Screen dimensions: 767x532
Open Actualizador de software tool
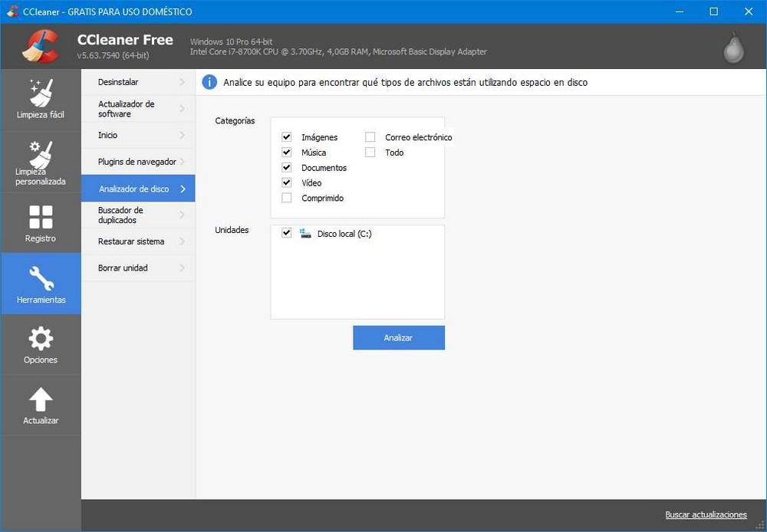[x=138, y=109]
